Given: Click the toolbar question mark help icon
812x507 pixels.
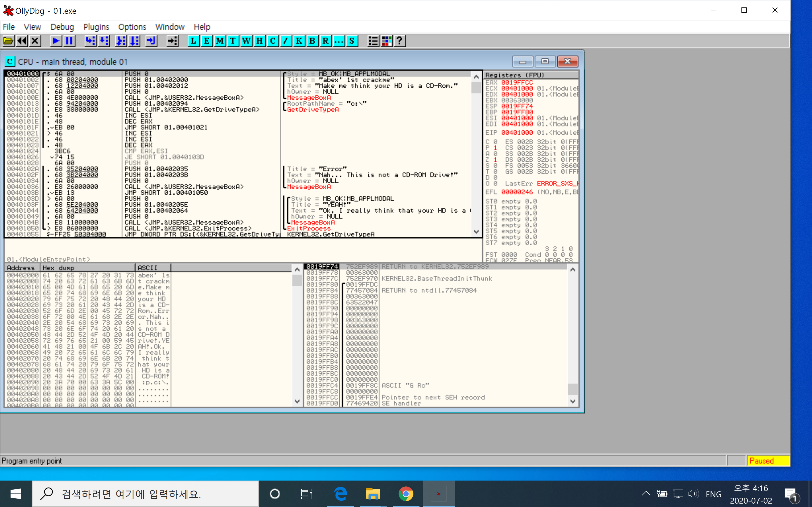Looking at the screenshot, I should [x=399, y=41].
